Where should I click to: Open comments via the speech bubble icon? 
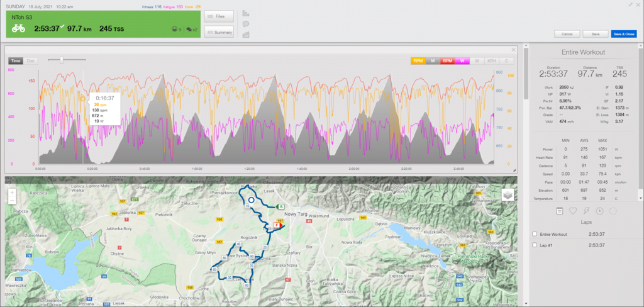point(245,24)
